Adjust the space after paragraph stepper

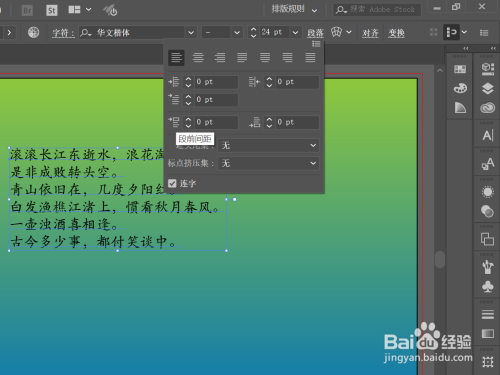coord(269,122)
